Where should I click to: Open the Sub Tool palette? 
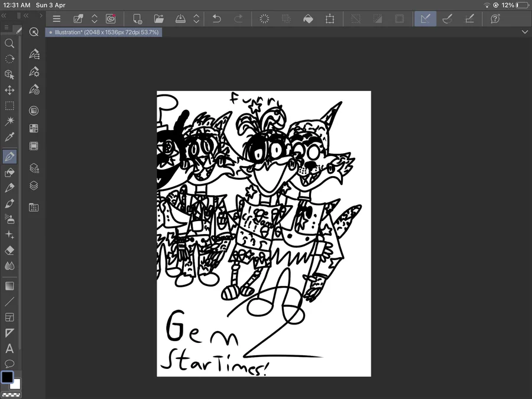click(34, 54)
